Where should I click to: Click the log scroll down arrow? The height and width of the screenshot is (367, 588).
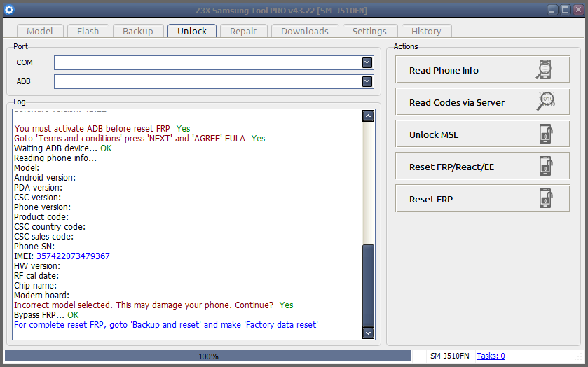point(368,333)
